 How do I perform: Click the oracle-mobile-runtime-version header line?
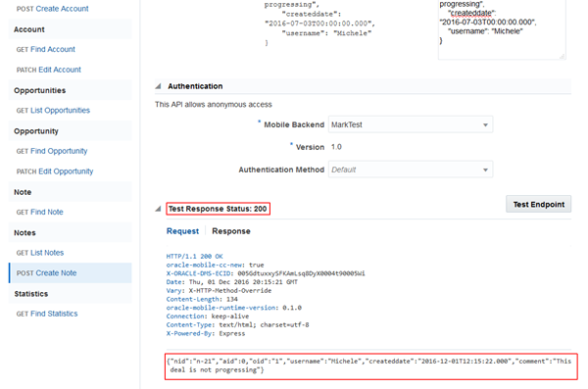(x=233, y=308)
